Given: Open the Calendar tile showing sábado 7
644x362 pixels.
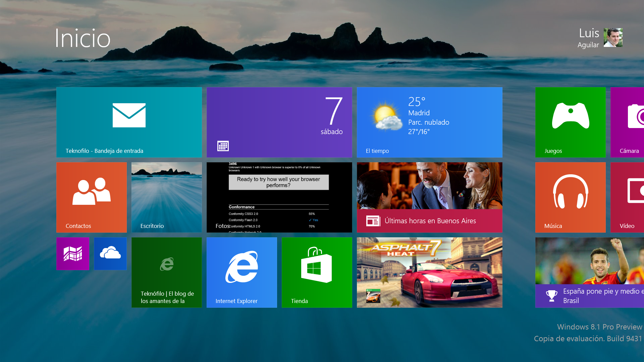Looking at the screenshot, I should tap(279, 122).
